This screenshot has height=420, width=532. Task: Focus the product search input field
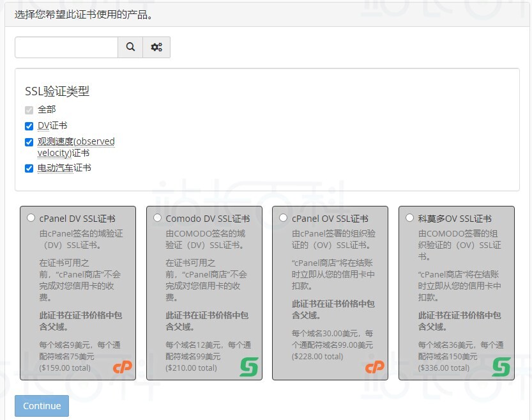66,47
